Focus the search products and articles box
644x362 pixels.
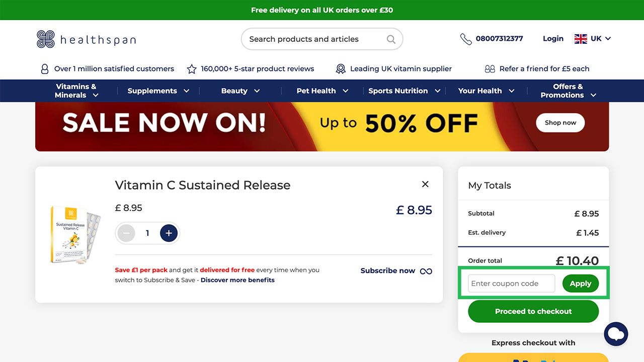click(322, 39)
